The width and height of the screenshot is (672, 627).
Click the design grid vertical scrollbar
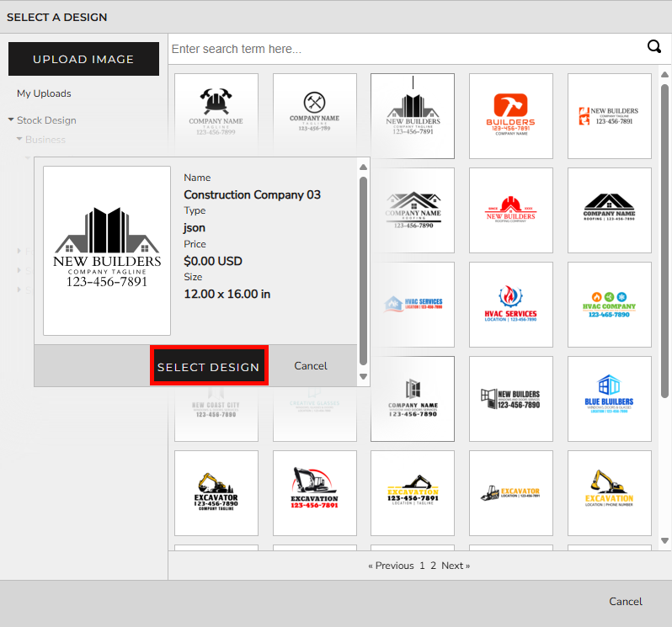[x=664, y=252]
